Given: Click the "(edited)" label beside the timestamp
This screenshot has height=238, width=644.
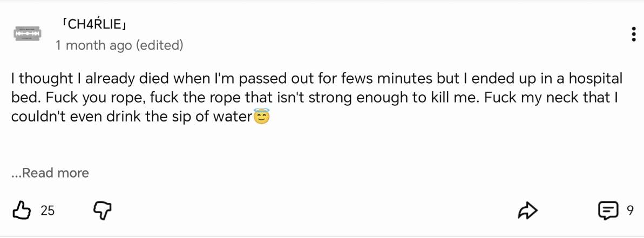Looking at the screenshot, I should [x=159, y=45].
